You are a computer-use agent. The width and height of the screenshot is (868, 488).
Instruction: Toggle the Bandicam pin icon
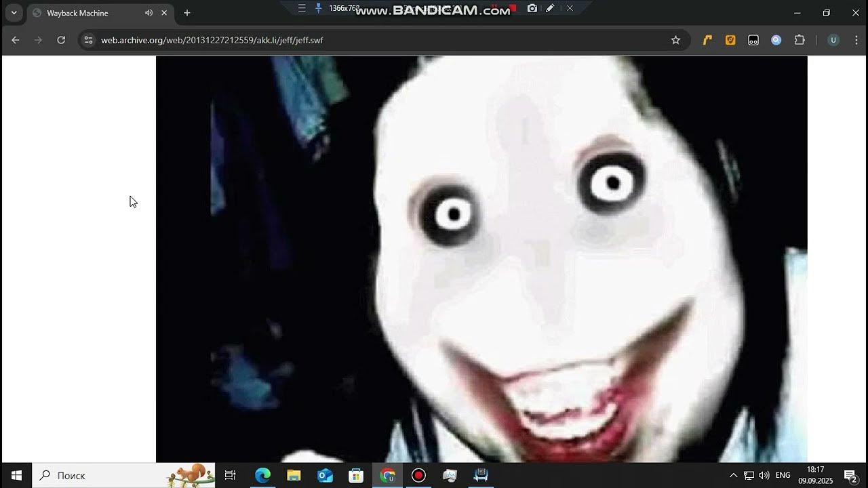tap(318, 8)
